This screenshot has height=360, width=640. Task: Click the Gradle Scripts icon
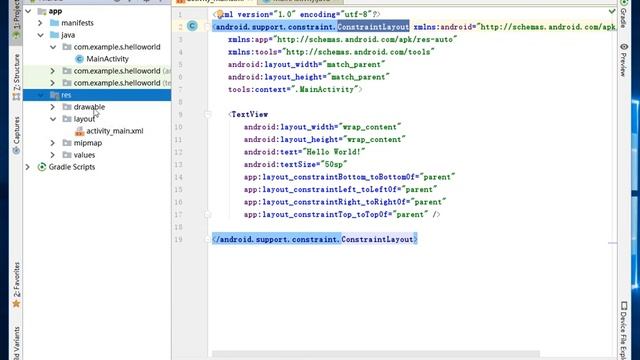[42, 167]
